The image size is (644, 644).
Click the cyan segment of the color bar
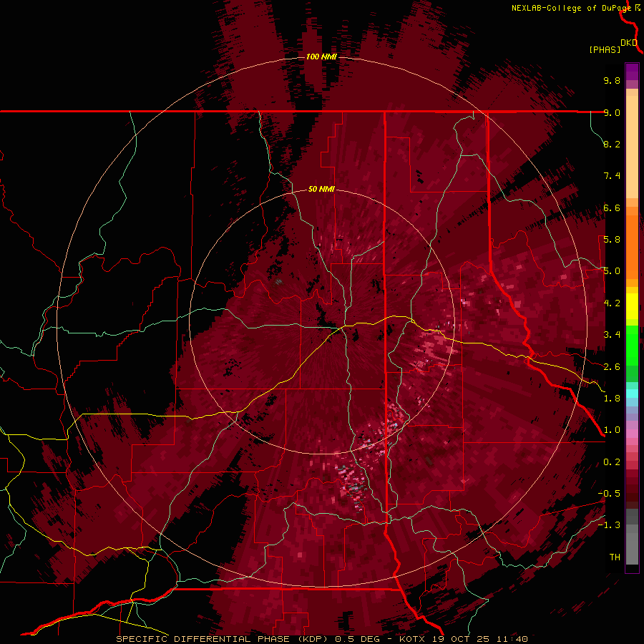(632, 394)
